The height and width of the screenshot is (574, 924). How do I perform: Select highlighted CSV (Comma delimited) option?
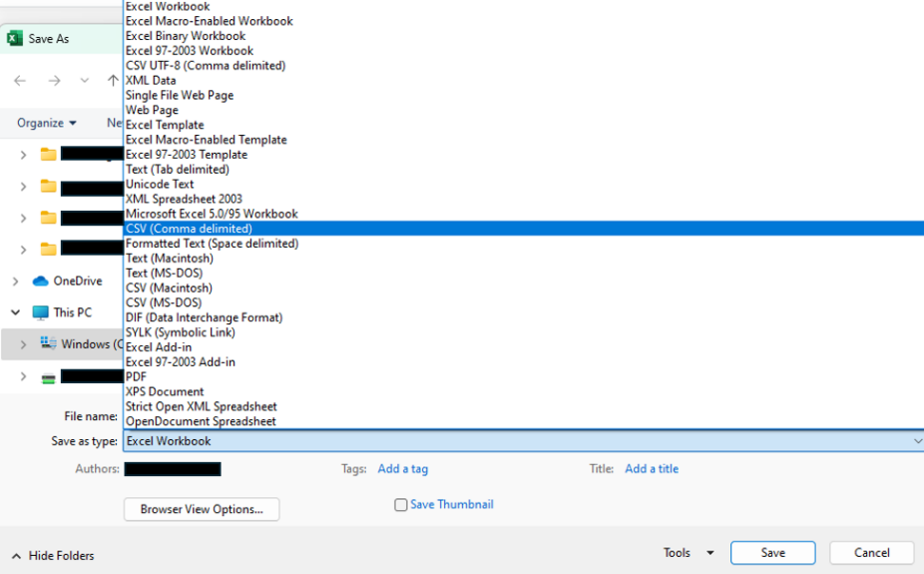524,228
